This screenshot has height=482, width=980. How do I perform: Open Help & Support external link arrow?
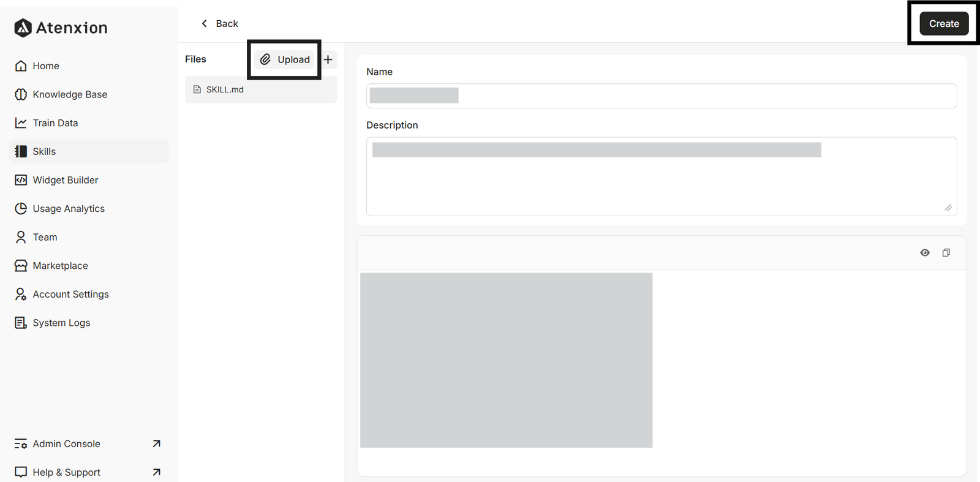coord(156,472)
